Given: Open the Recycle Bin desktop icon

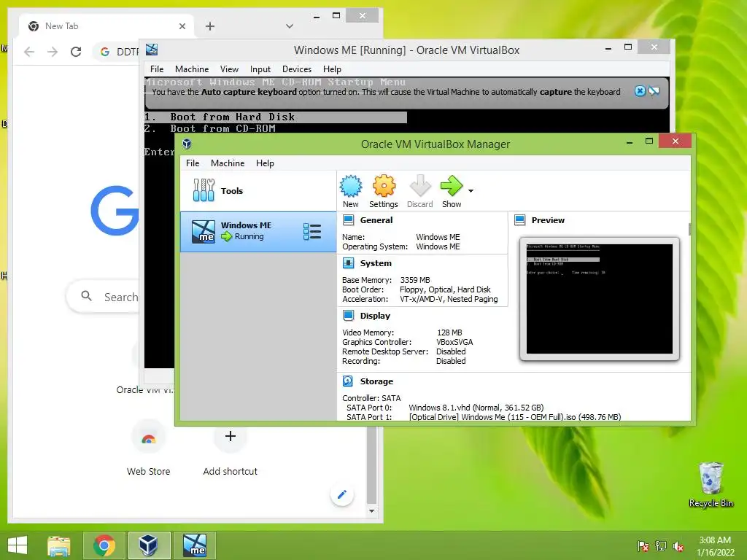Looking at the screenshot, I should click(711, 485).
